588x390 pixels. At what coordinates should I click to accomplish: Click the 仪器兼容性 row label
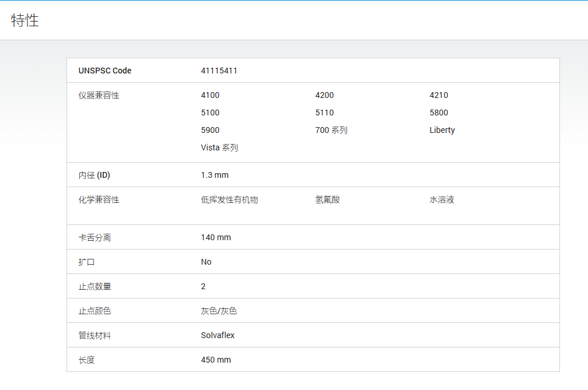pyautogui.click(x=99, y=95)
